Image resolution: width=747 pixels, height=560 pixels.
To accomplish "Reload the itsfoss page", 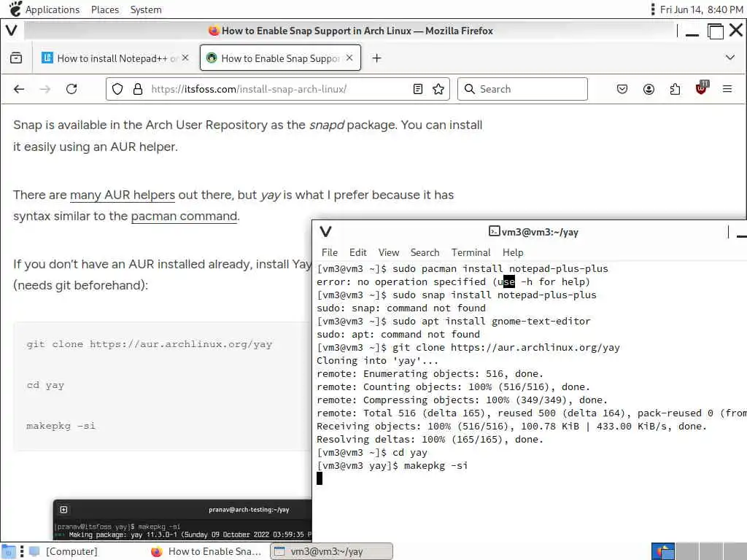I will pos(71,89).
